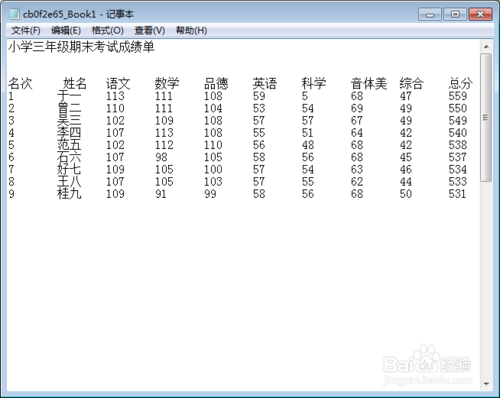The height and width of the screenshot is (398, 500).
Task: Click the 音体美 column header
Action: [x=369, y=83]
